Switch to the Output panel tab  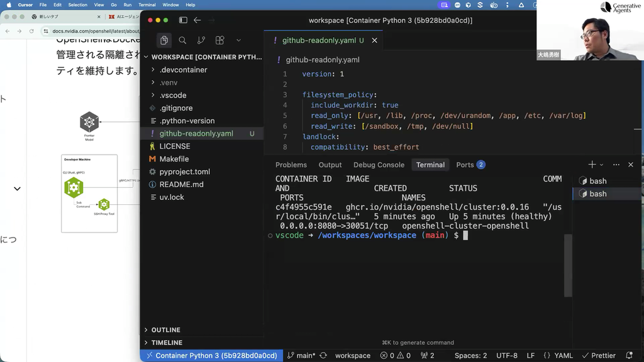tap(330, 165)
